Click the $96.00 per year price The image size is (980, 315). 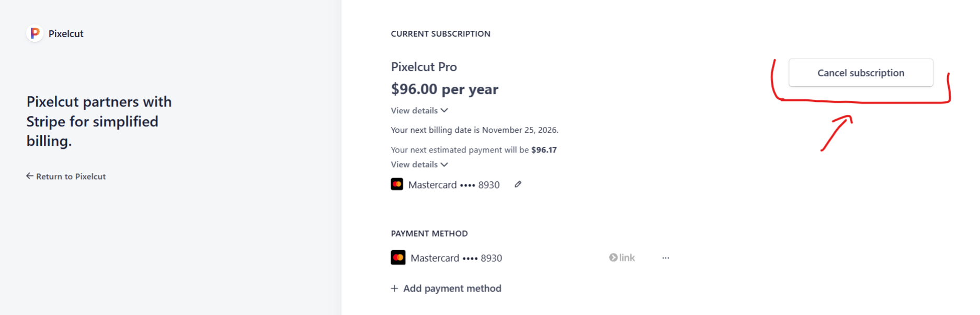[x=445, y=89]
